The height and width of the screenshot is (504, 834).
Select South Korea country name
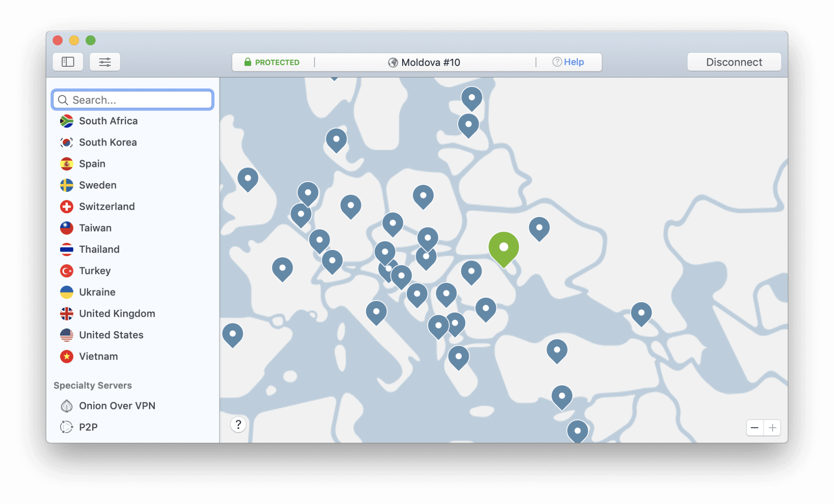coord(108,142)
